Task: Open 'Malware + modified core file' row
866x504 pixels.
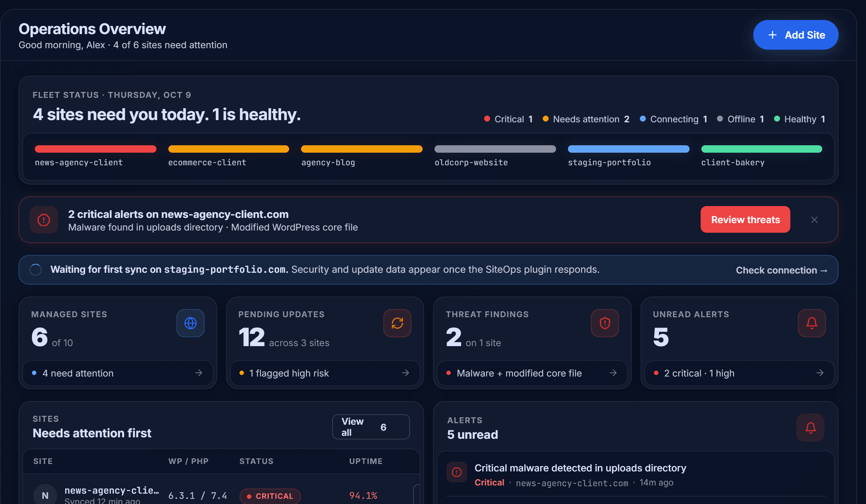Action: (x=532, y=373)
